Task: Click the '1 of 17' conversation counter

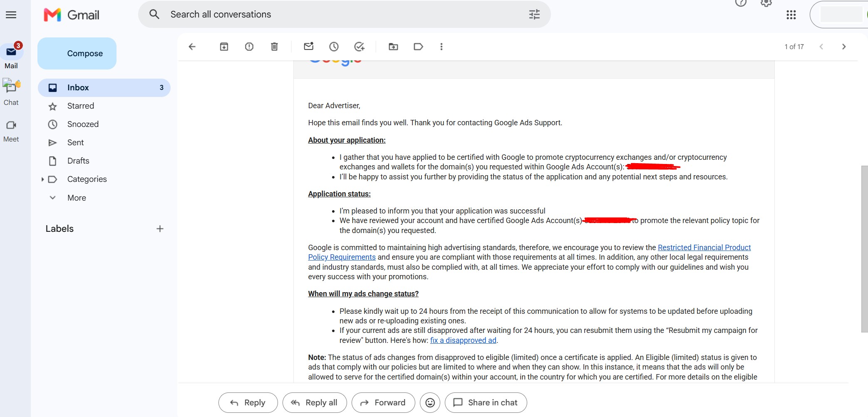Action: click(794, 47)
